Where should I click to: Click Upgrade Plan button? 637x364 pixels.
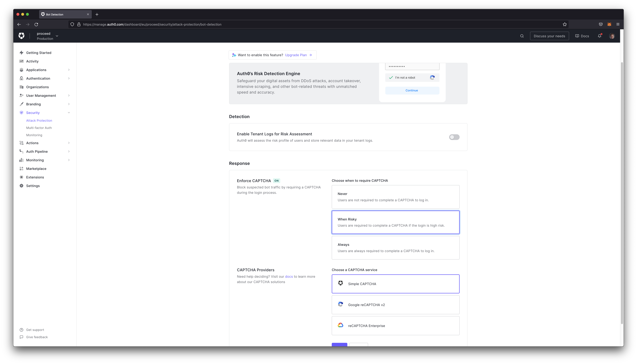296,55
